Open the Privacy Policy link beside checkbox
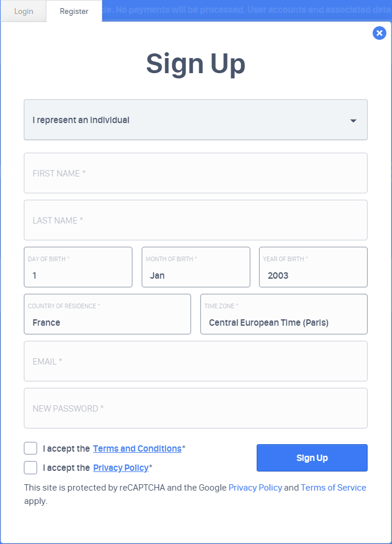Screen dimensions: 392x544 121,468
